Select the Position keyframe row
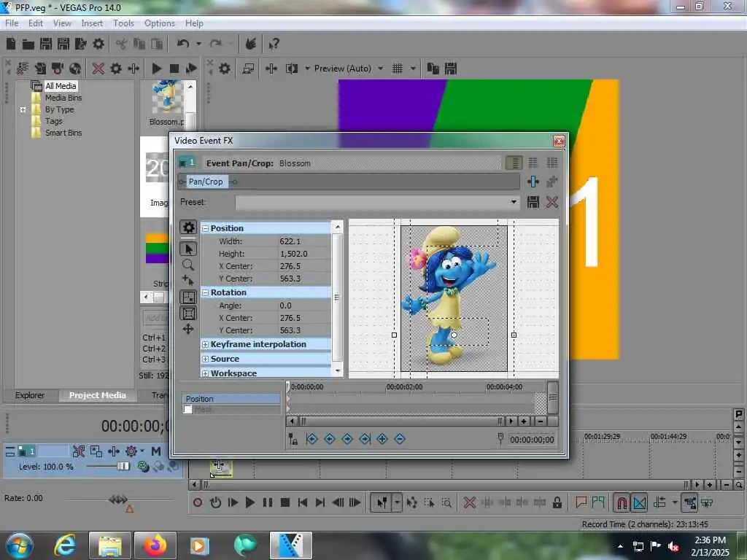The image size is (747, 560). (x=231, y=399)
